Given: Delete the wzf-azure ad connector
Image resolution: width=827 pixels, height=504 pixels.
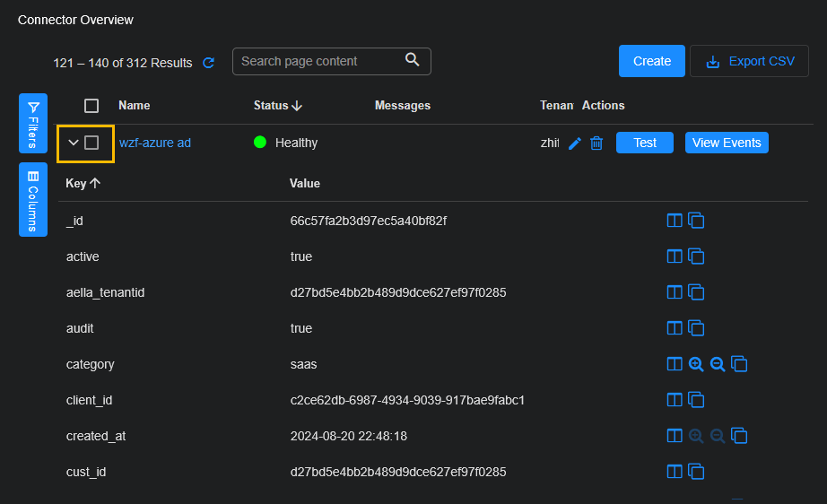Looking at the screenshot, I should [596, 143].
